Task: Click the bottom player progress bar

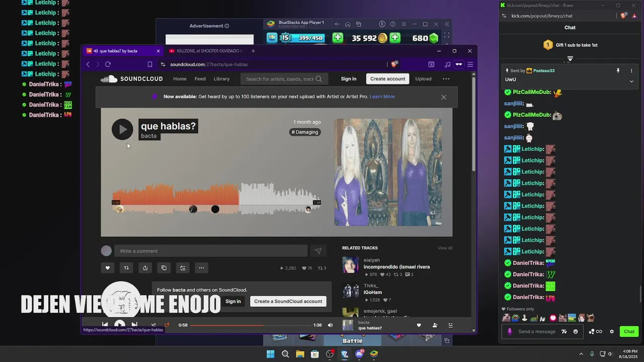Action: (x=250, y=325)
